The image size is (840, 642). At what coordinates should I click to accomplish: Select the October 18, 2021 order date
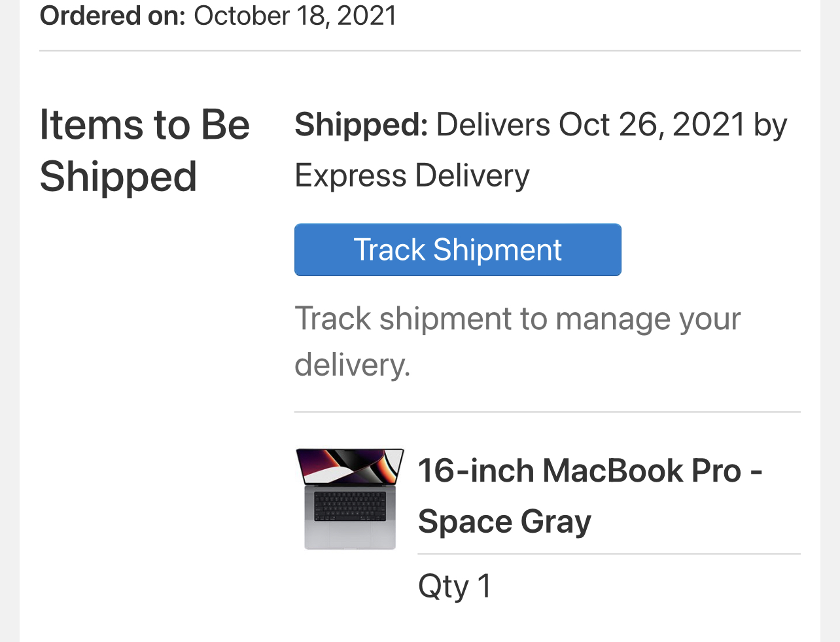click(295, 16)
